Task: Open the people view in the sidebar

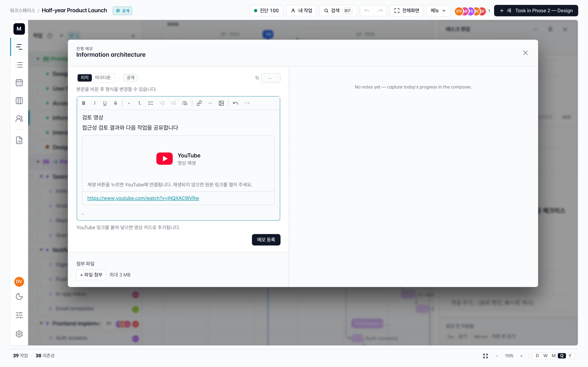Action: [x=19, y=119]
